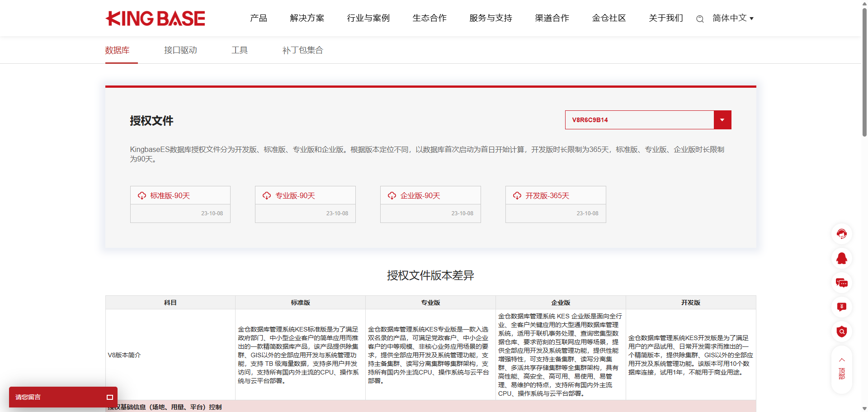The image size is (868, 412).
Task: Click the 请您留言 message bar
Action: [63, 397]
